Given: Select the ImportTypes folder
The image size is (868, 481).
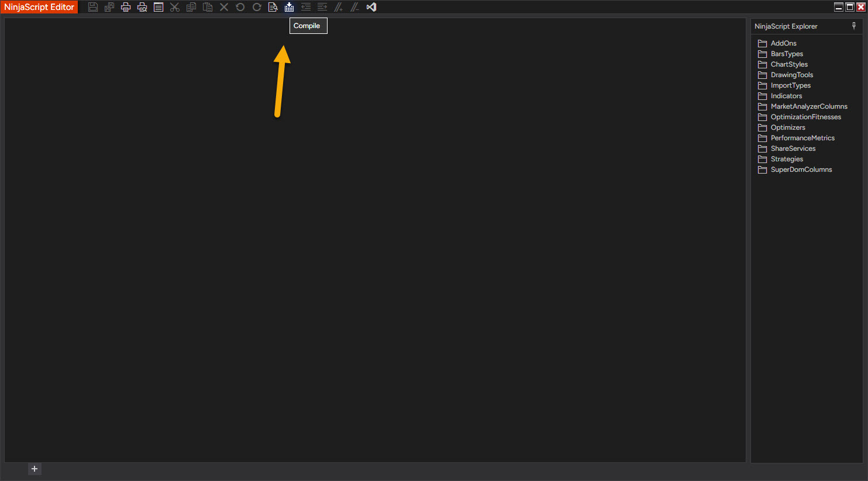Looking at the screenshot, I should 784,85.
